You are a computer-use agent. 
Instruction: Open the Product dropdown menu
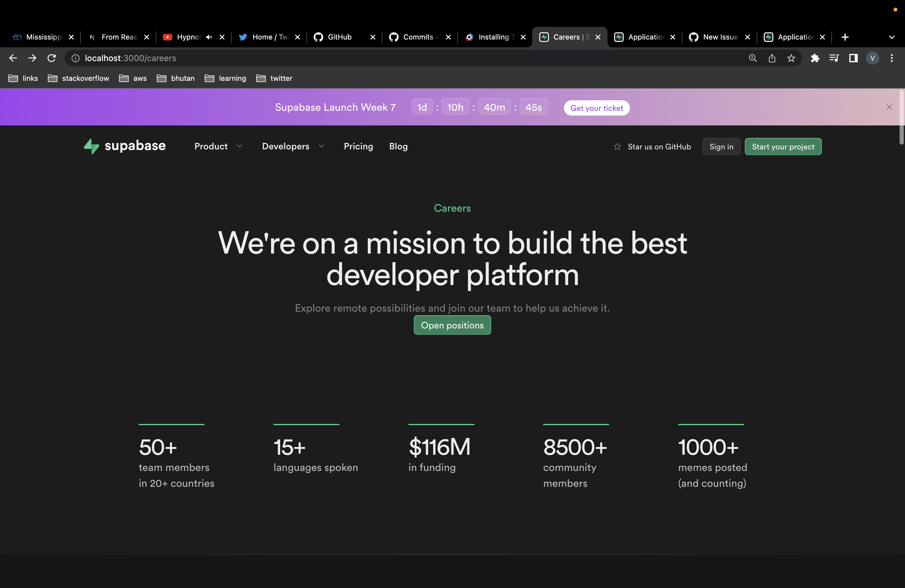218,146
